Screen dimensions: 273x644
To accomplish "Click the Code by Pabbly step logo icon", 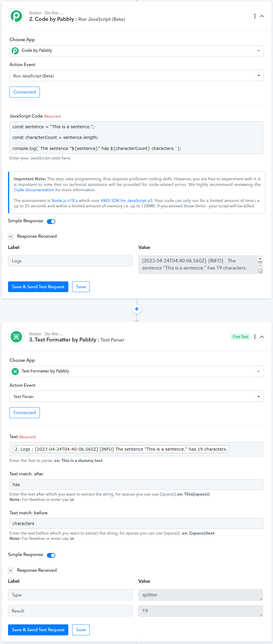I will (x=16, y=16).
